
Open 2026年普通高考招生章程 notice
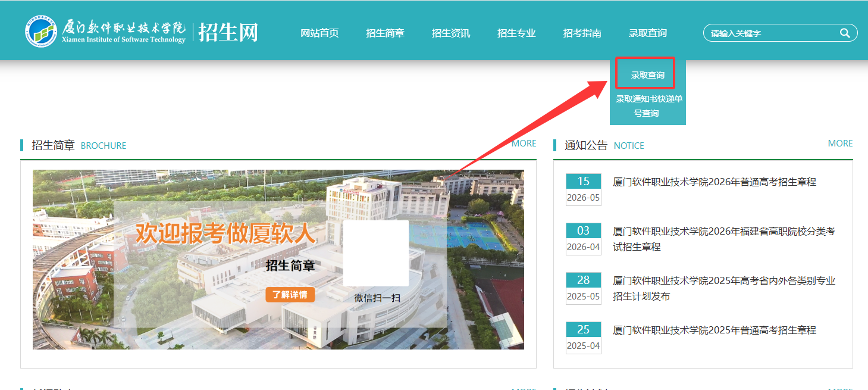tap(715, 182)
